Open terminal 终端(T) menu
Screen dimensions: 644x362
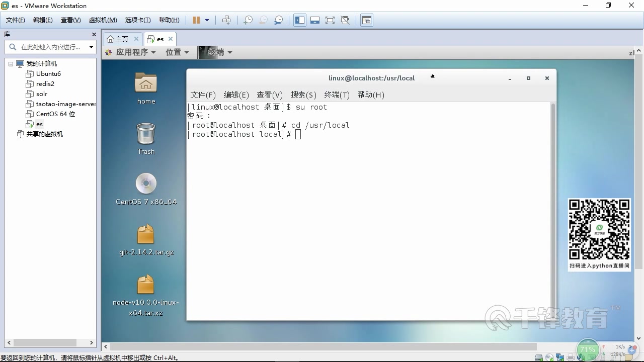pos(337,95)
